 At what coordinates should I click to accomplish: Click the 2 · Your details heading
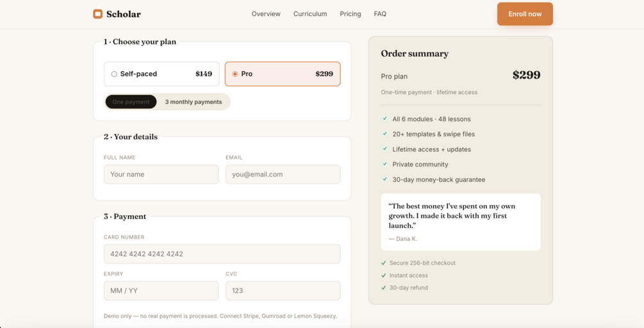pyautogui.click(x=131, y=137)
